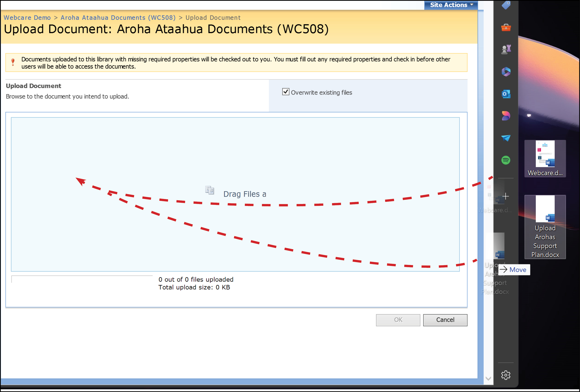Select Upload Arohas Support Plan.docx desktop file

(x=545, y=227)
